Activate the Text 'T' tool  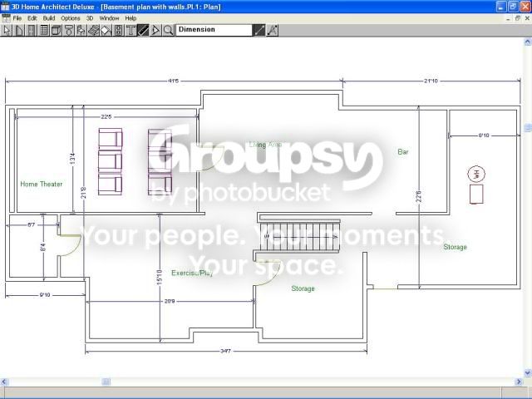tap(131, 31)
